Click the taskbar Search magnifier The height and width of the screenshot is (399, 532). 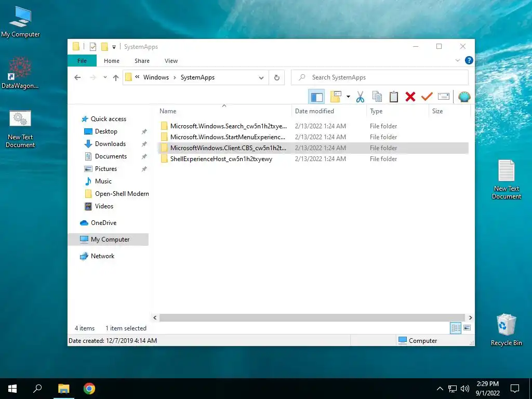point(37,389)
